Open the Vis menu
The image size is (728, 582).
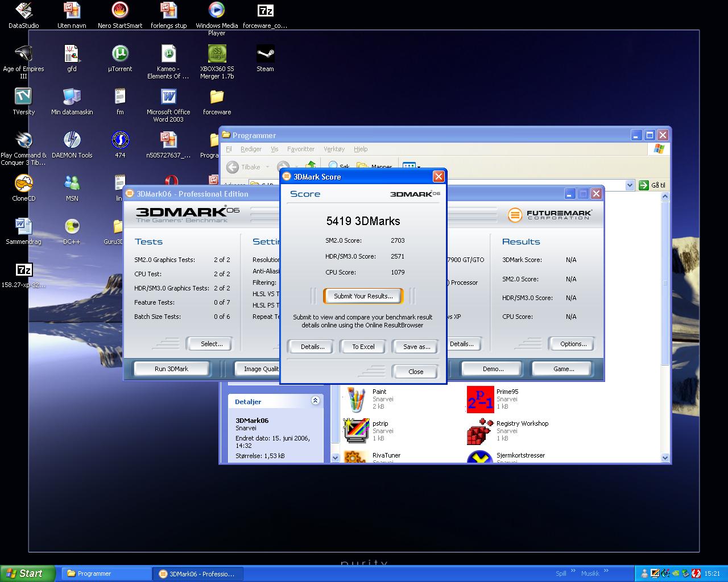(x=275, y=149)
